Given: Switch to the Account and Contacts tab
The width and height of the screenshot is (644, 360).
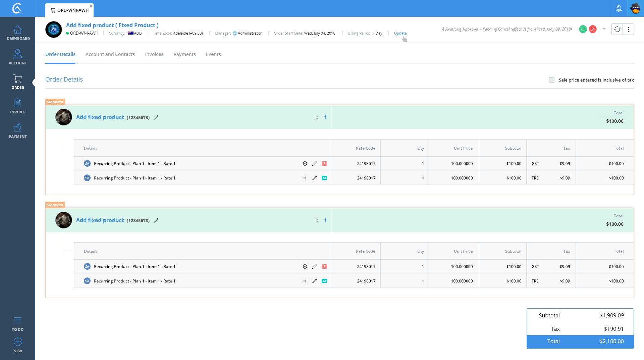Looking at the screenshot, I should tap(110, 54).
